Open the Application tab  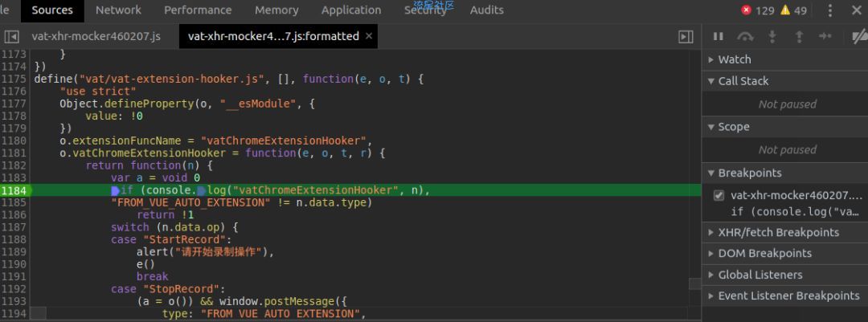pyautogui.click(x=351, y=10)
